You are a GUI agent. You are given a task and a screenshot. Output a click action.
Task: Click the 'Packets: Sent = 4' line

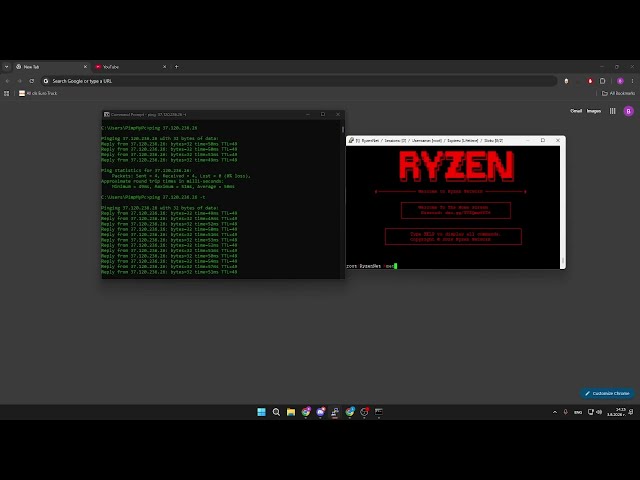click(181, 176)
